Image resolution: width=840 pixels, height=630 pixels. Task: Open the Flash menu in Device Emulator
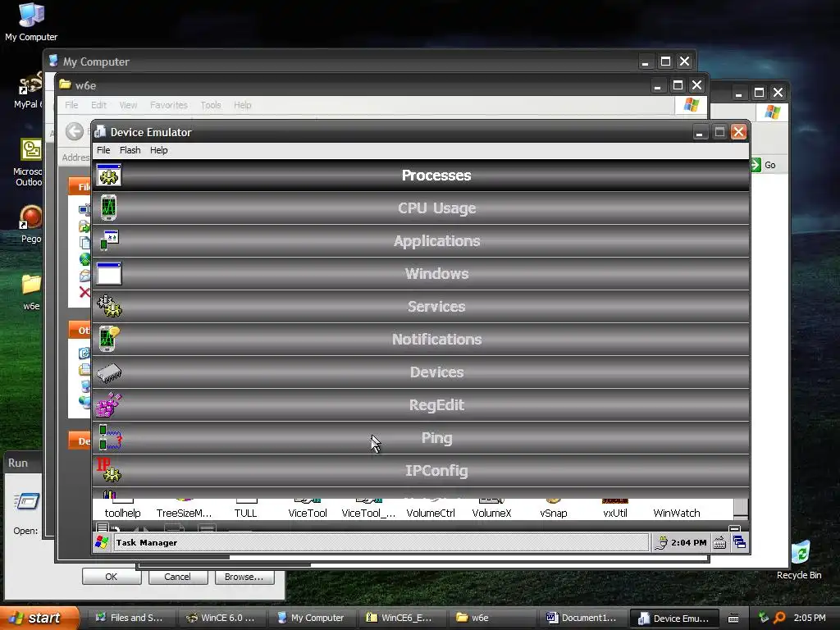coord(130,150)
